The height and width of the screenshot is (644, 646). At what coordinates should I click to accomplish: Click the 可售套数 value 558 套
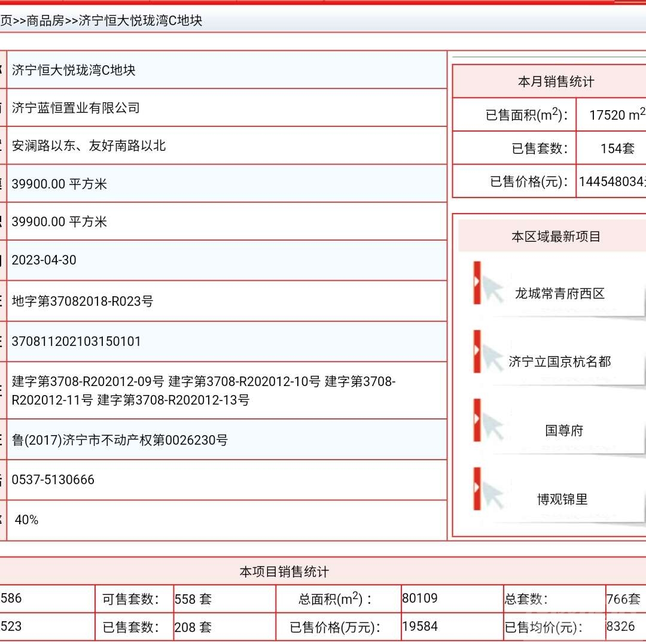click(193, 599)
